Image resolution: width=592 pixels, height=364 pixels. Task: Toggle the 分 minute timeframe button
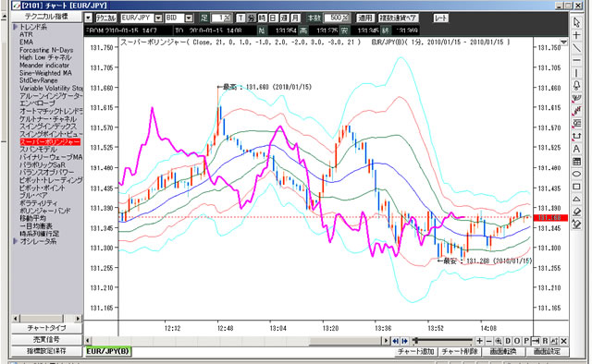click(252, 18)
